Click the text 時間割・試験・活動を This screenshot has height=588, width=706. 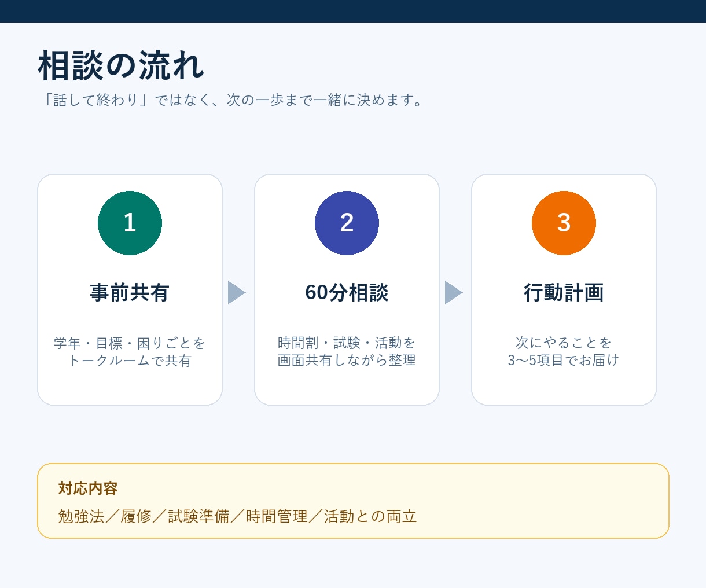coord(347,343)
